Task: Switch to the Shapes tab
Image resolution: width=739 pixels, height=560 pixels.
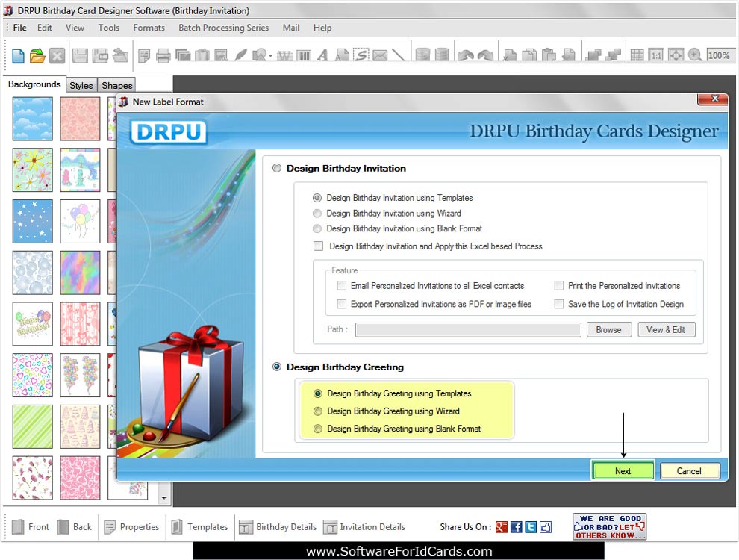Action: point(117,85)
